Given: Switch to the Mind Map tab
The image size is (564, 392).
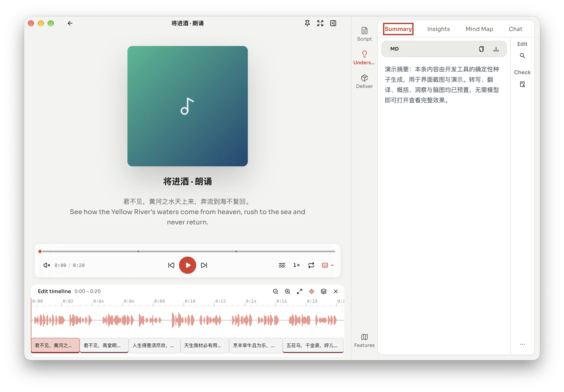Looking at the screenshot, I should pyautogui.click(x=479, y=29).
